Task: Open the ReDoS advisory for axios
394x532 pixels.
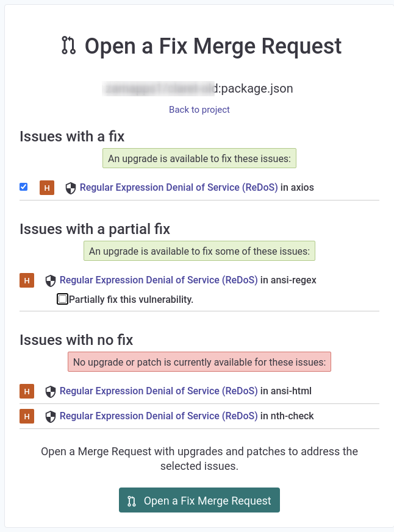Action: [179, 188]
